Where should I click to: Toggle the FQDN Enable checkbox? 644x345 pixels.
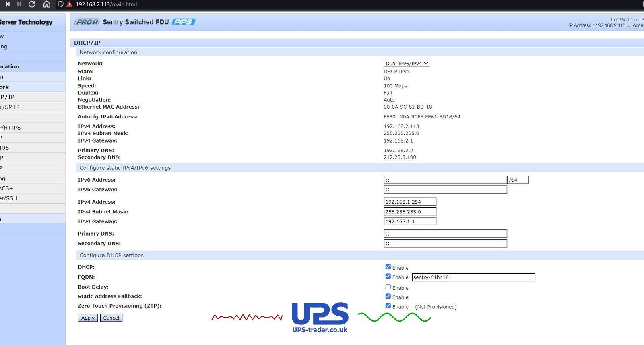click(x=388, y=276)
